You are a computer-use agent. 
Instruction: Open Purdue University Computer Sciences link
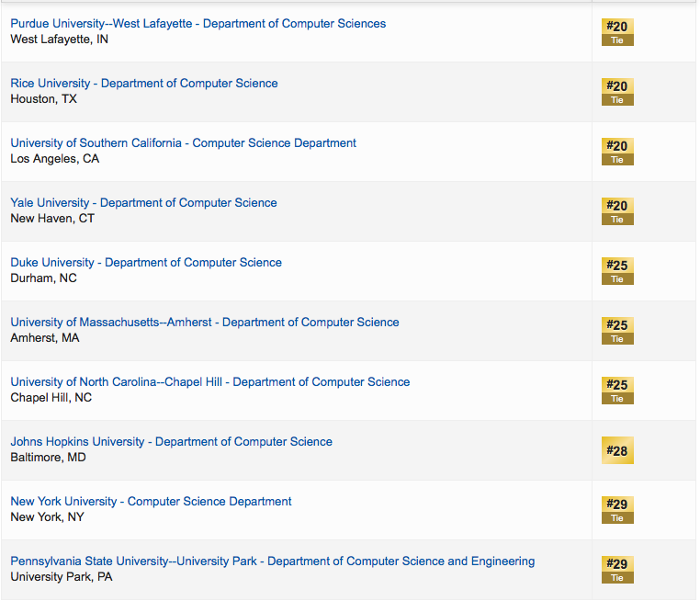198,24
